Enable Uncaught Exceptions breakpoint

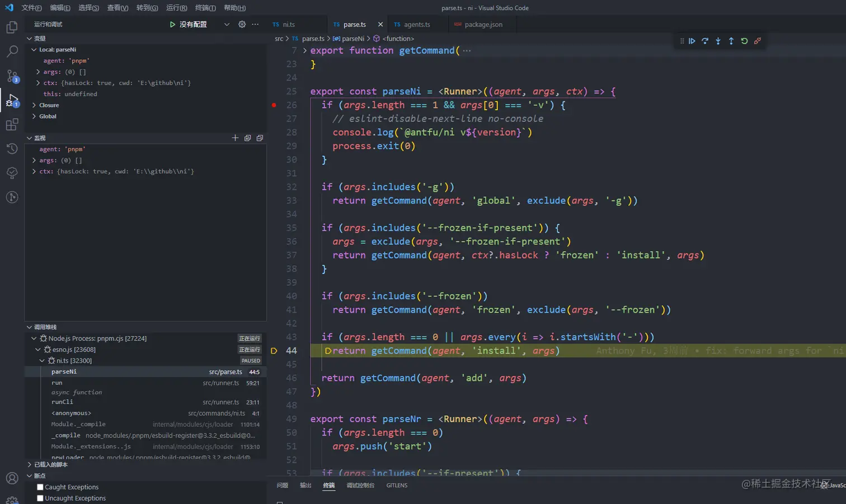point(40,498)
